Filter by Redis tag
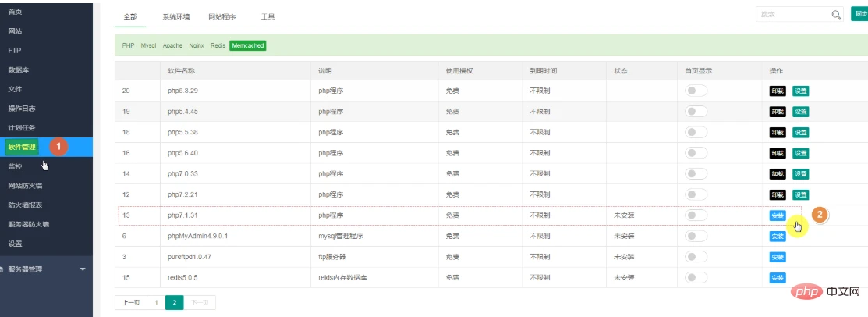Screen dimensions: 868x317 pos(218,45)
